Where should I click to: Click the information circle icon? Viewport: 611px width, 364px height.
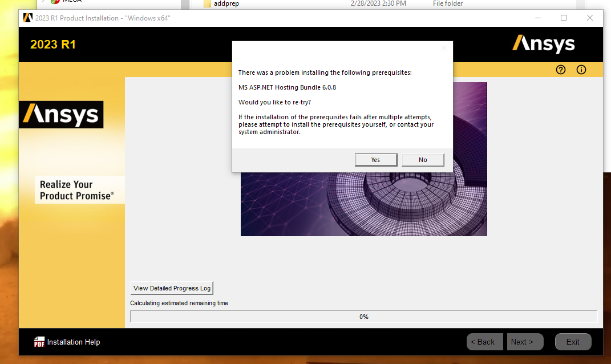581,70
